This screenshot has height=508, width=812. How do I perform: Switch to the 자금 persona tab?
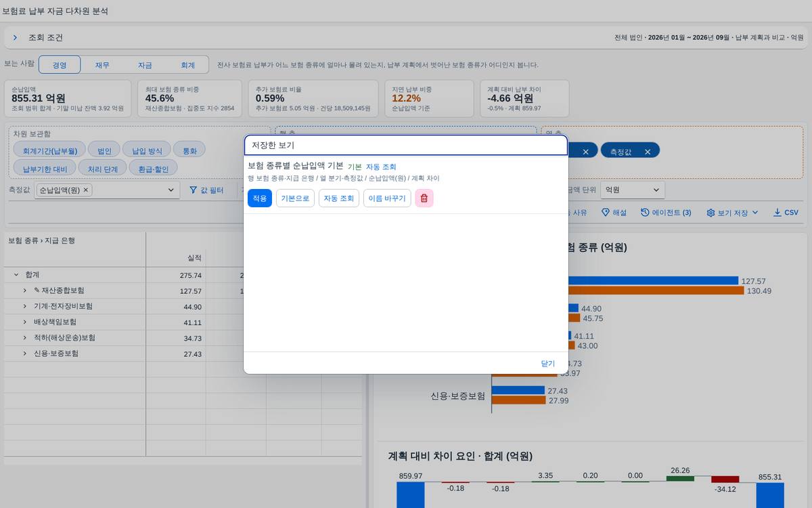click(145, 65)
